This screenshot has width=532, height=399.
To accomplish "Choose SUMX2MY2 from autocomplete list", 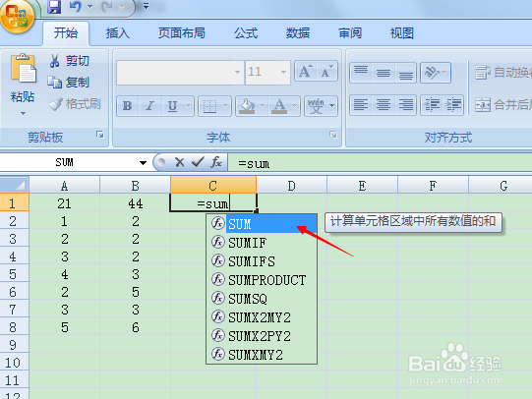I will [262, 317].
